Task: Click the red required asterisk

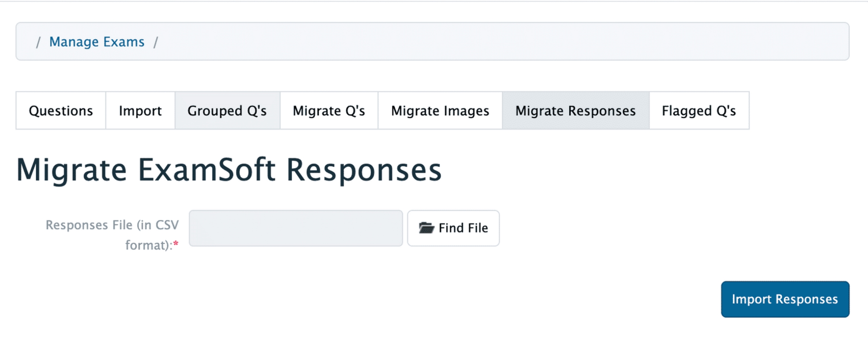Action: point(176,245)
